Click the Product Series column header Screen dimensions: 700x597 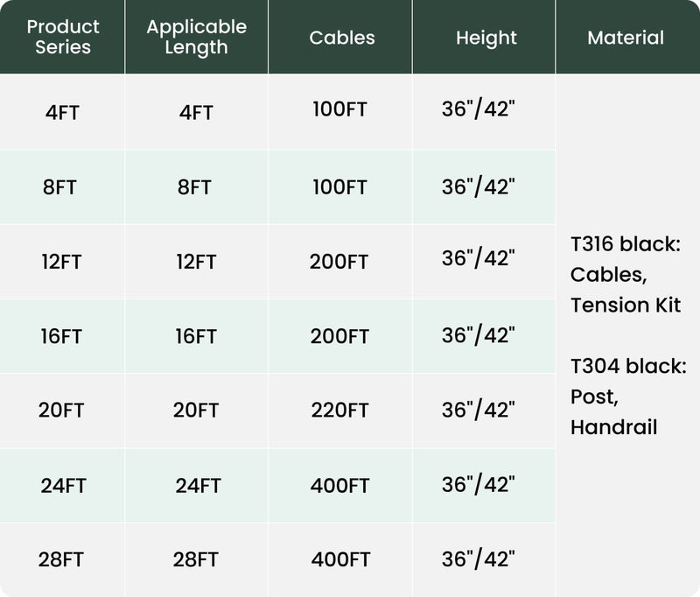pos(63,37)
